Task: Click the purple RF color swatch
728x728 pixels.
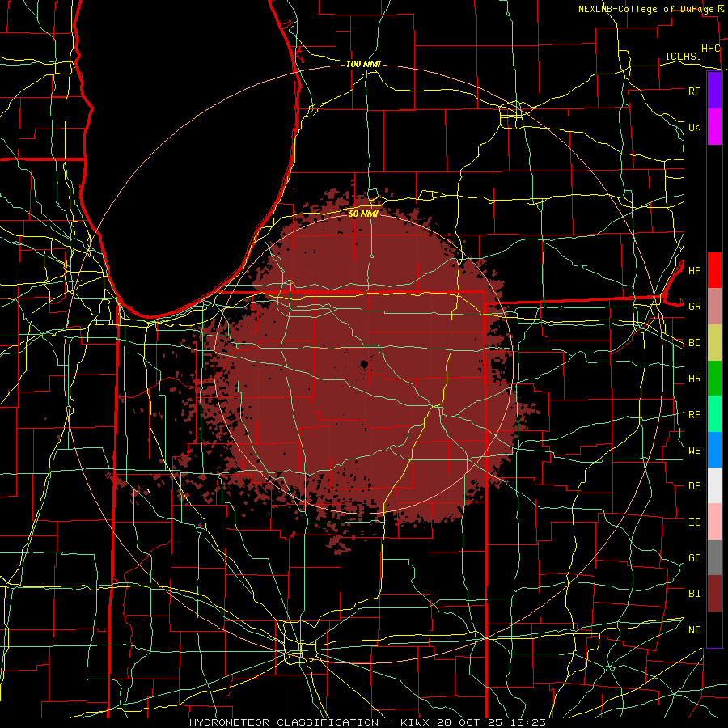Action: pyautogui.click(x=714, y=91)
